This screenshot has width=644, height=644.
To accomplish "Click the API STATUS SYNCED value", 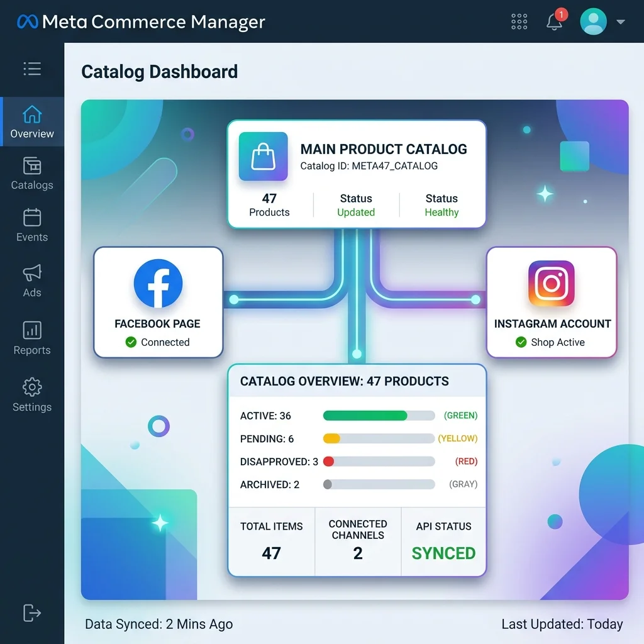I will point(443,553).
